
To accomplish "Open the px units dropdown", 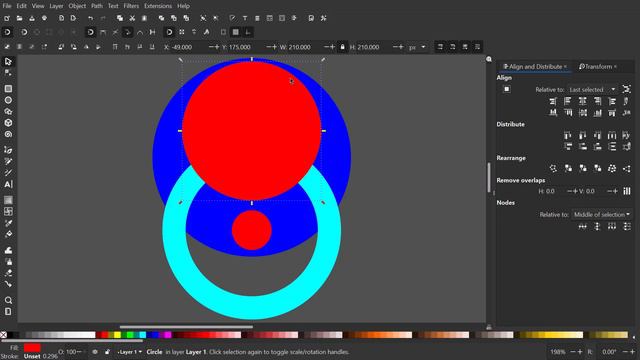I will [417, 47].
